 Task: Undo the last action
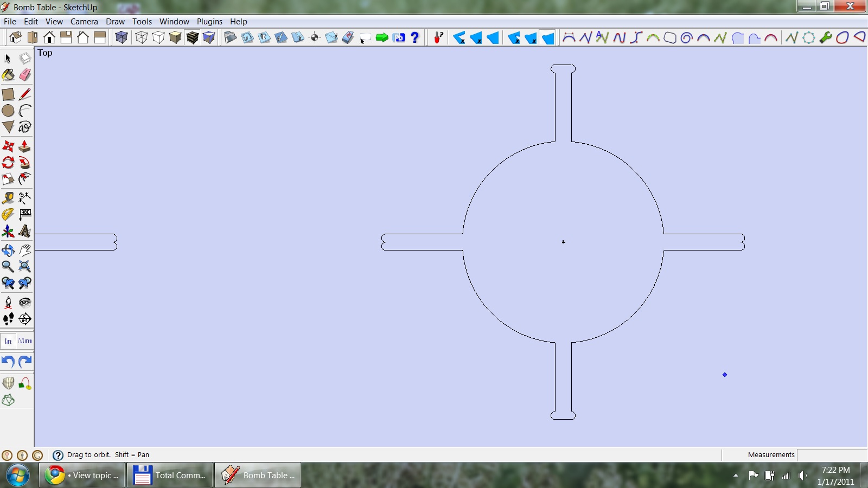point(8,362)
